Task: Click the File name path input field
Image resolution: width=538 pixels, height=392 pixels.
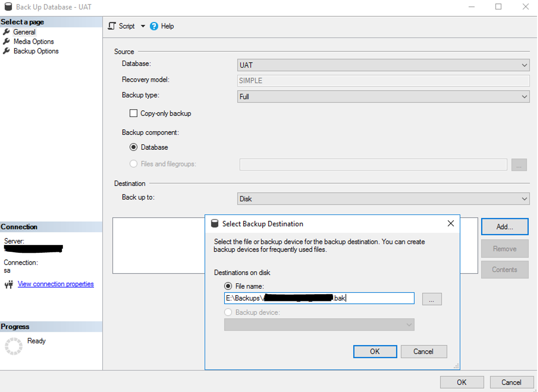Action: click(x=319, y=298)
